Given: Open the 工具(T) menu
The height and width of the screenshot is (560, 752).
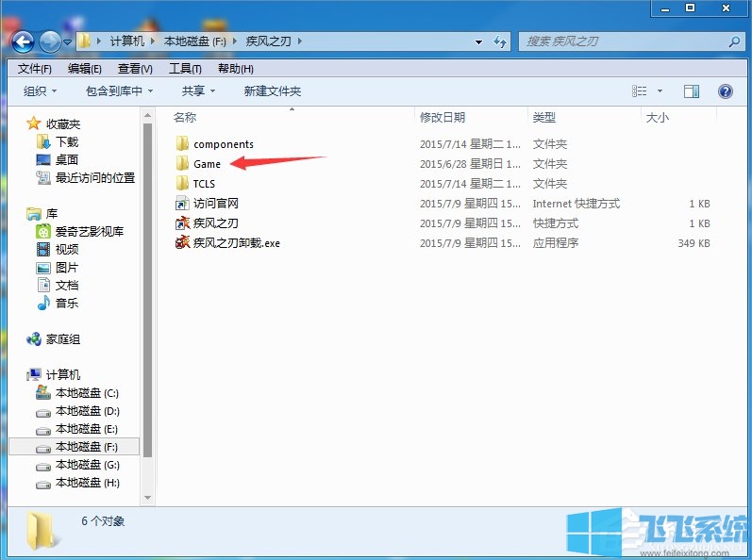Looking at the screenshot, I should pos(185,69).
